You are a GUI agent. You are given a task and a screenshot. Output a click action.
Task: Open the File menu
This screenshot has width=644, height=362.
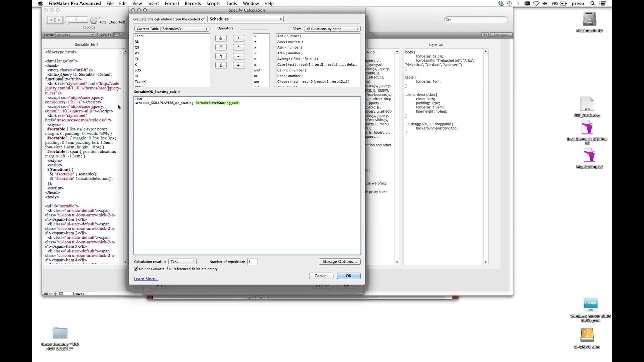click(110, 3)
